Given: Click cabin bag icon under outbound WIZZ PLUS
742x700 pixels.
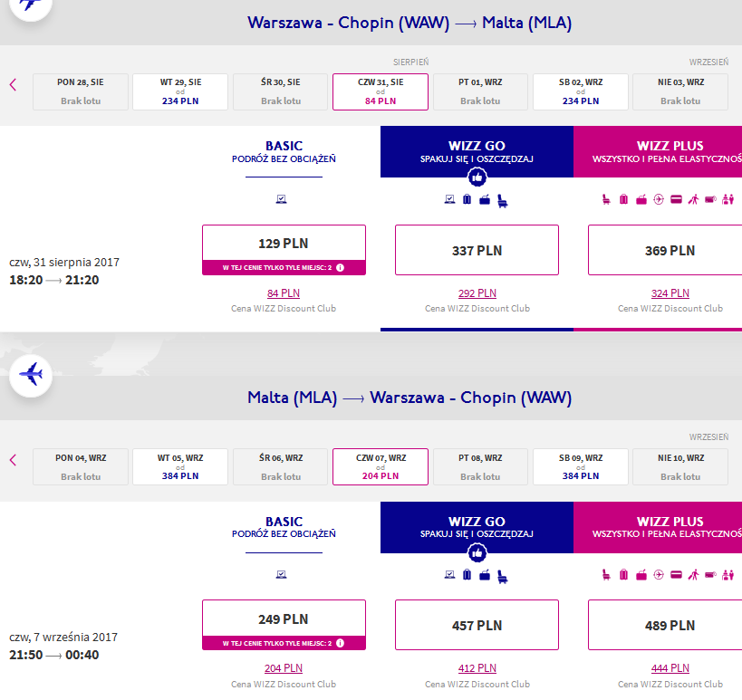Looking at the screenshot, I should click(x=641, y=199).
